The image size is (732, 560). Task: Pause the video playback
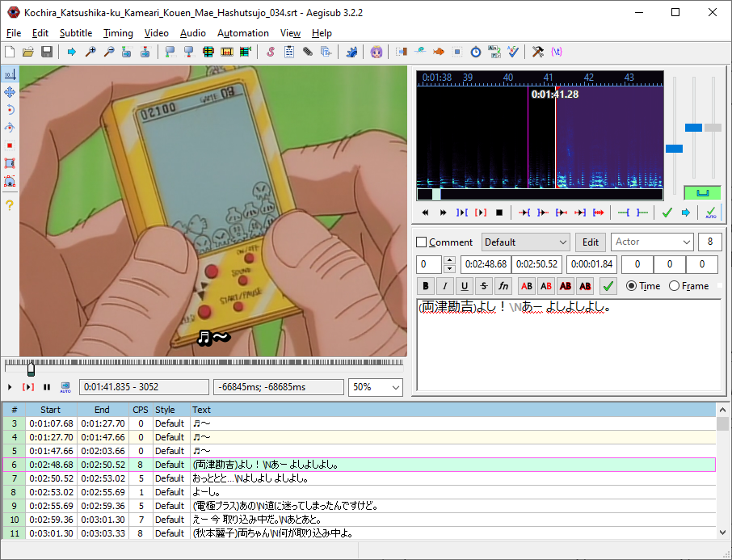pos(47,387)
